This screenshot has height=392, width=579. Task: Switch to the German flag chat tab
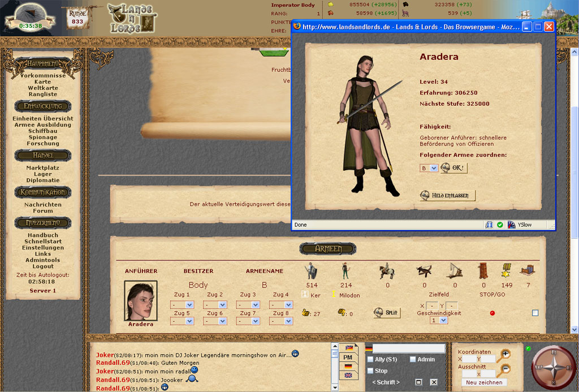[x=348, y=366]
